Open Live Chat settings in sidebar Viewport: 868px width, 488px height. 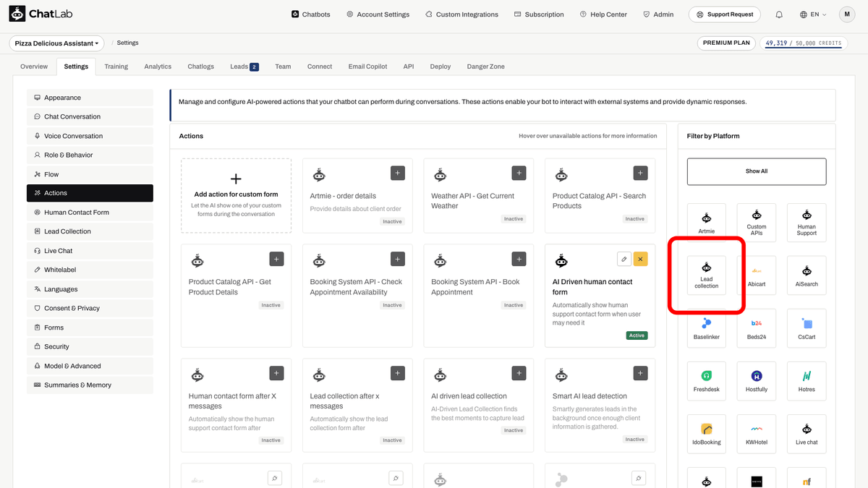[90, 251]
